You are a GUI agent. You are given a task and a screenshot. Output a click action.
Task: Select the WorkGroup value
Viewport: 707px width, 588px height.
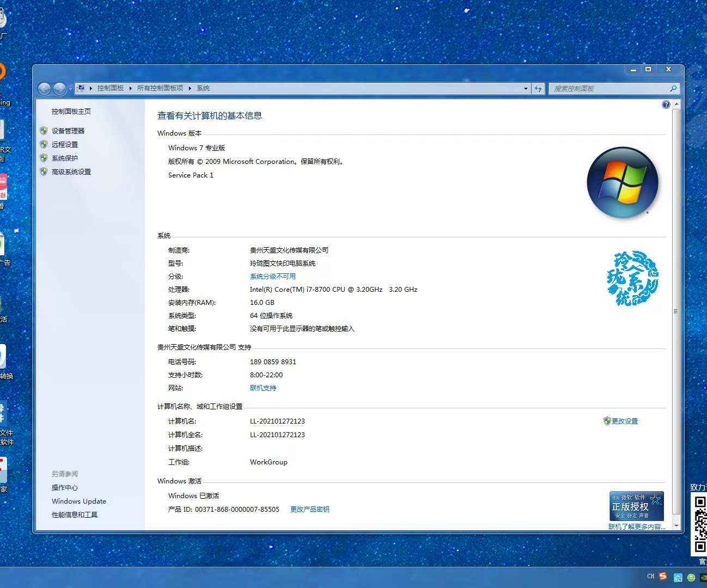coord(269,462)
